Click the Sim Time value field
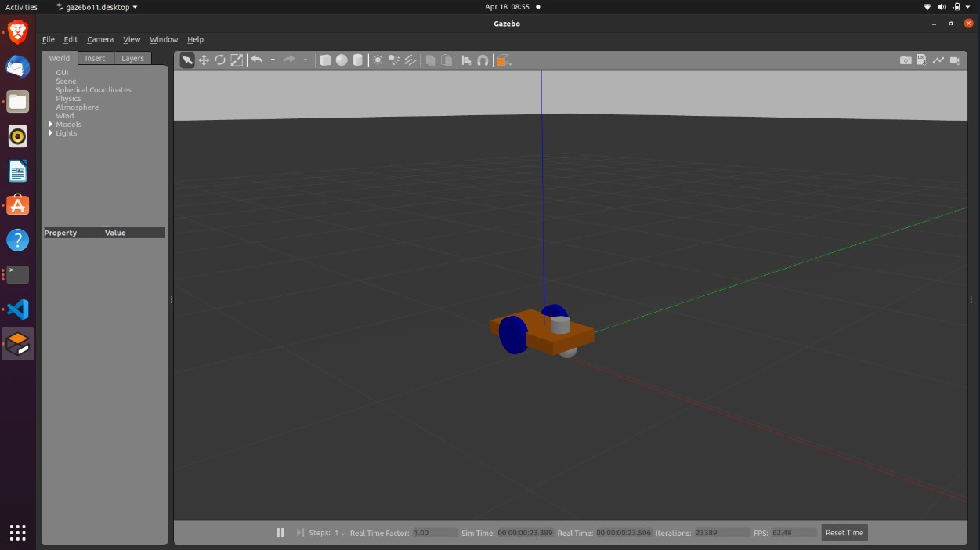This screenshot has width=980, height=550. point(525,533)
